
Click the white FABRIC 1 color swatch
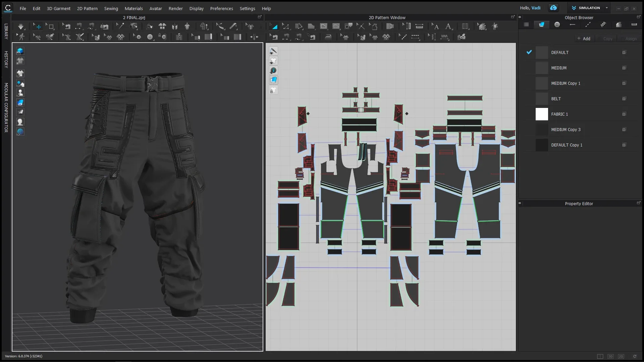pos(542,114)
